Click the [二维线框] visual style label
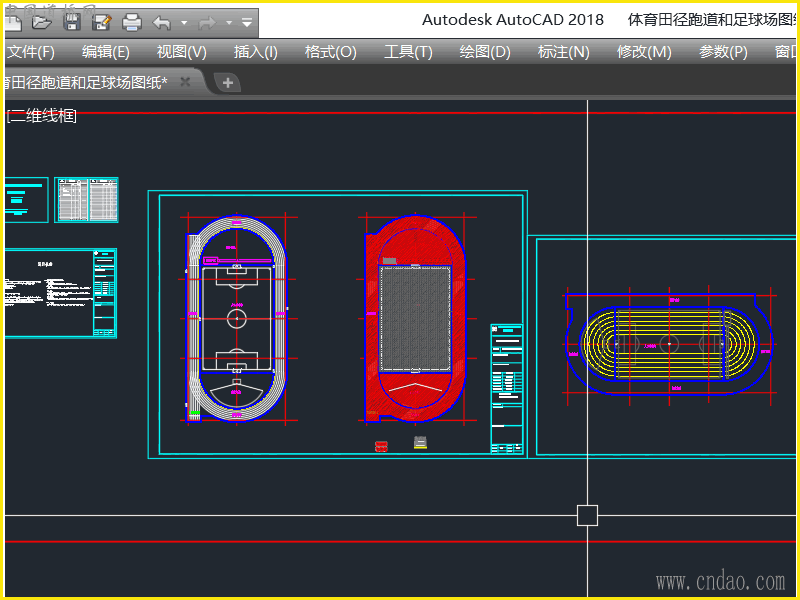Viewport: 800px width, 600px height. coord(42,116)
